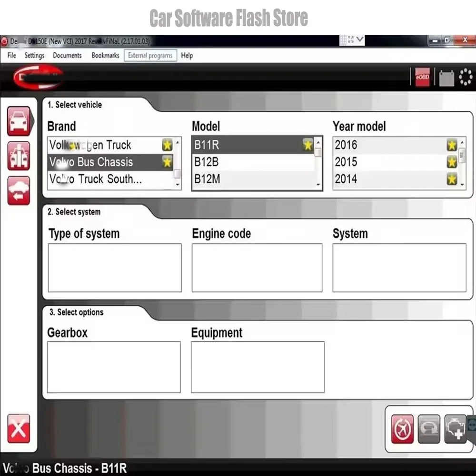Click the Engine code list box
Viewport: 476px width, 476px height.
(x=257, y=268)
